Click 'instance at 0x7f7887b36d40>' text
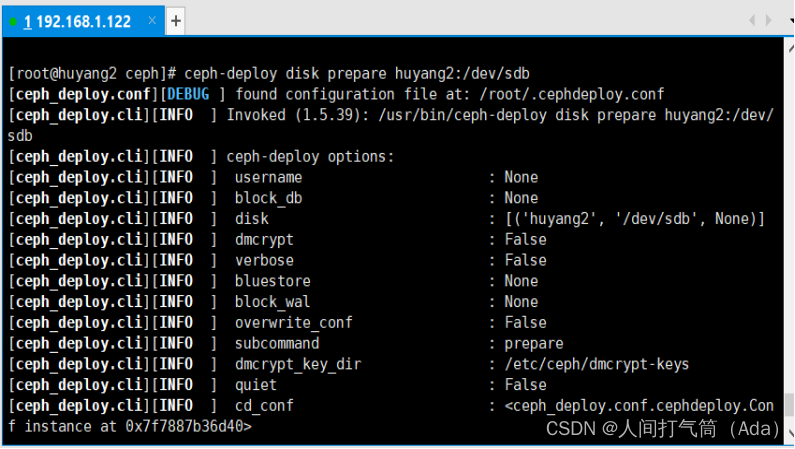Image resolution: width=795 pixels, height=449 pixels. (x=138, y=427)
